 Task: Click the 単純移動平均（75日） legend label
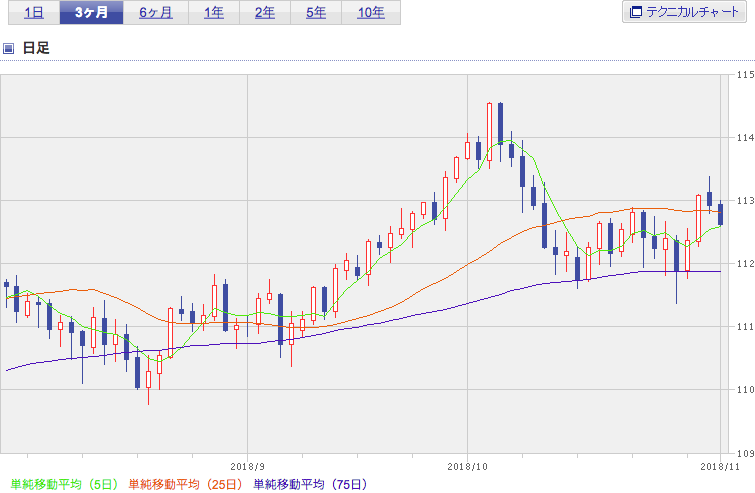[x=311, y=484]
